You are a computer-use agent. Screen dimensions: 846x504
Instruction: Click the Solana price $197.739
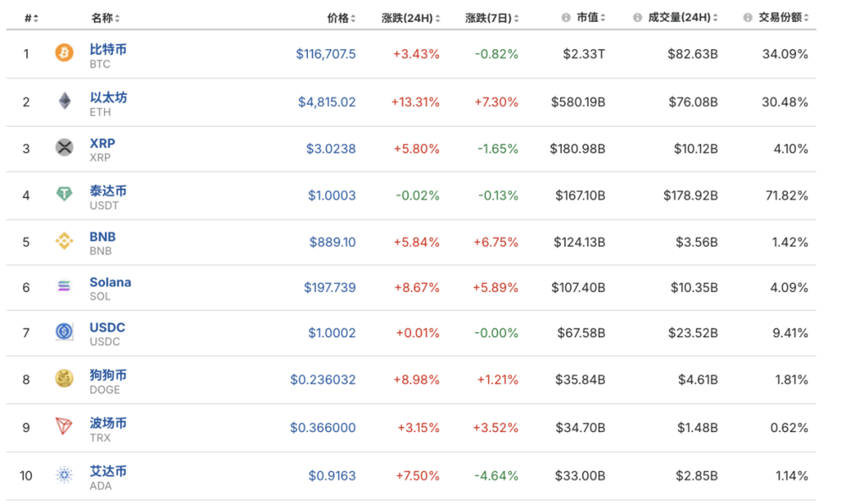(330, 288)
